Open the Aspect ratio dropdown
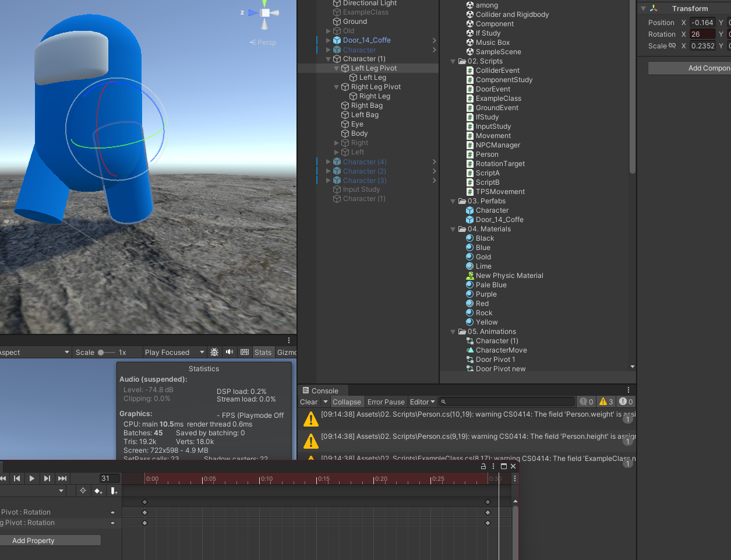Image resolution: width=731 pixels, height=560 pixels. point(34,352)
